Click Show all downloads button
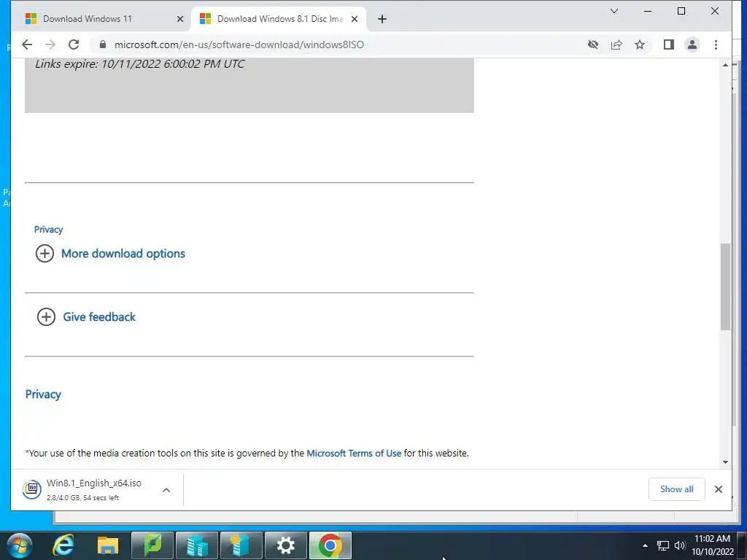Screen dimensions: 747x560 click(x=676, y=489)
